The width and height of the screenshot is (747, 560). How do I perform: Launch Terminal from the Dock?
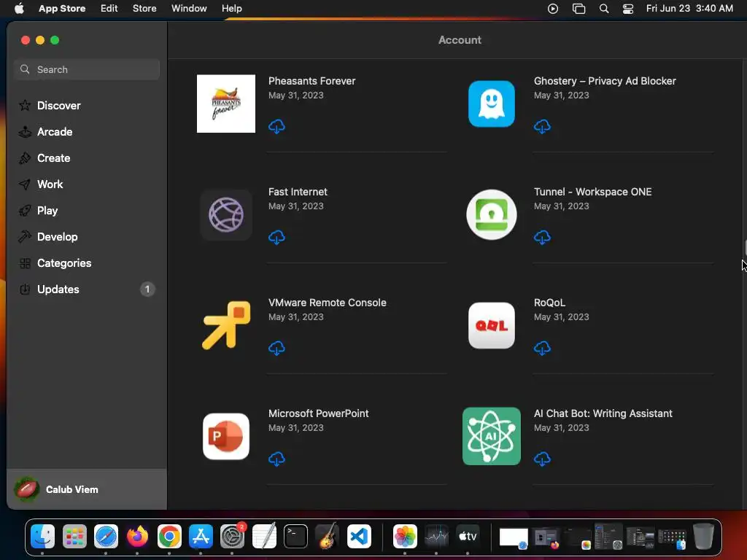point(295,537)
